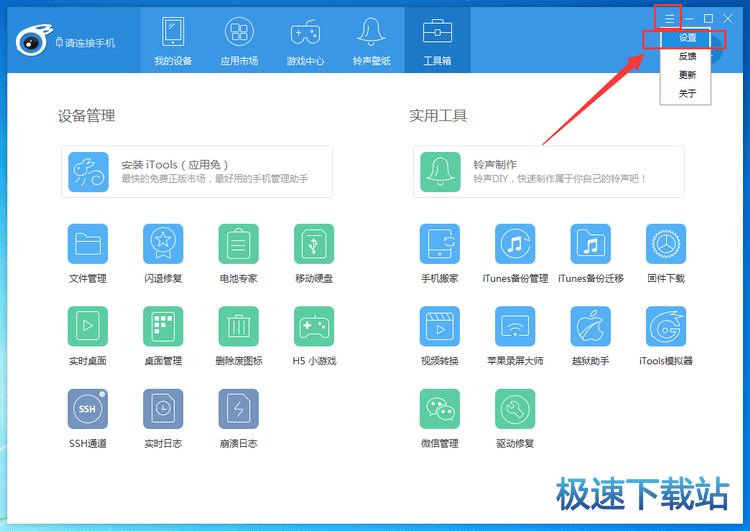Open iTunes备份管理 backup management icon

pos(515,243)
